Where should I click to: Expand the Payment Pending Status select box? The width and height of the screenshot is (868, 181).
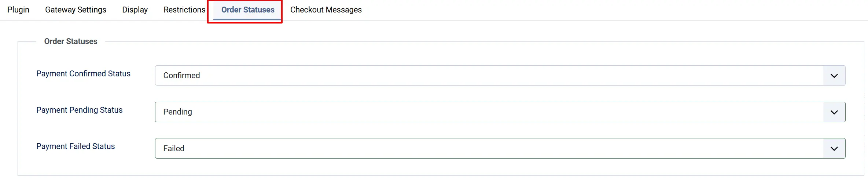(x=500, y=112)
